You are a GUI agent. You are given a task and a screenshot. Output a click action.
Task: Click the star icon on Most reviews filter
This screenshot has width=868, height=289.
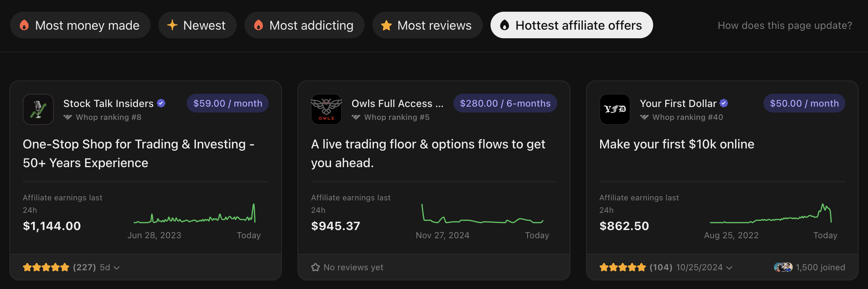(x=386, y=25)
